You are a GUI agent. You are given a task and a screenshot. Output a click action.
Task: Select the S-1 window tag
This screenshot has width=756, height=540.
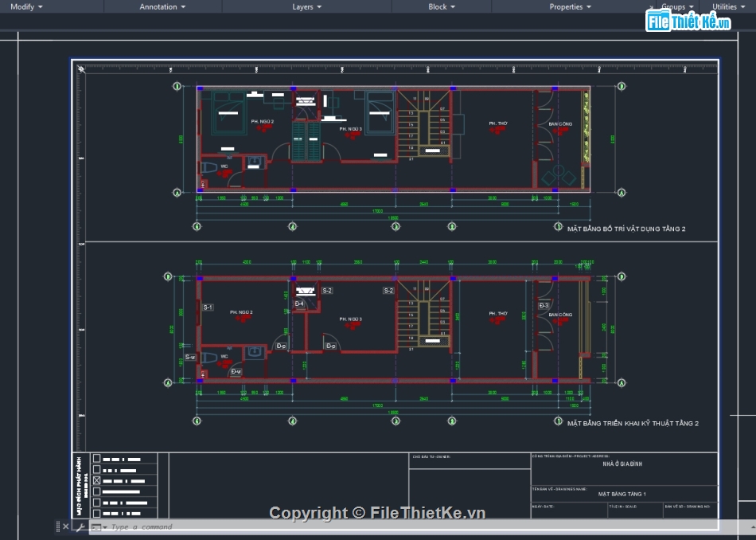[x=208, y=307]
